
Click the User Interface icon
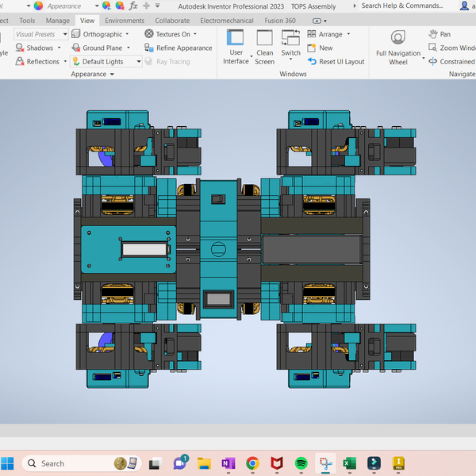236,37
